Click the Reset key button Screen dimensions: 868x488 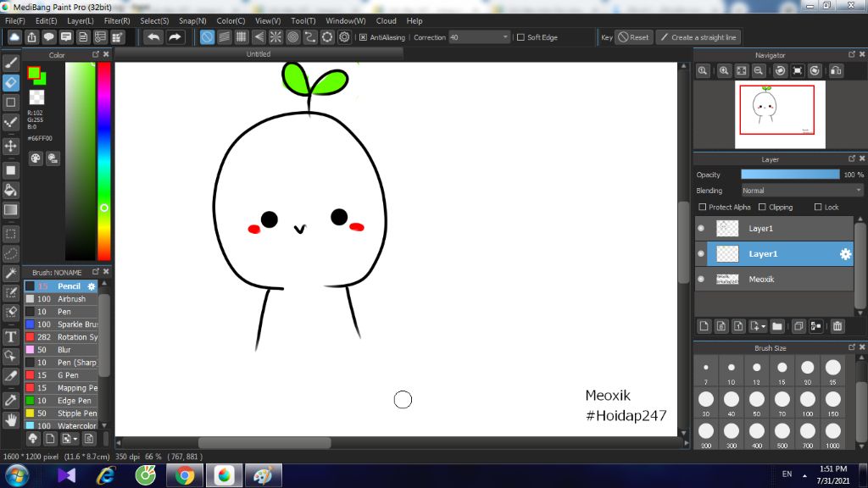pos(634,37)
